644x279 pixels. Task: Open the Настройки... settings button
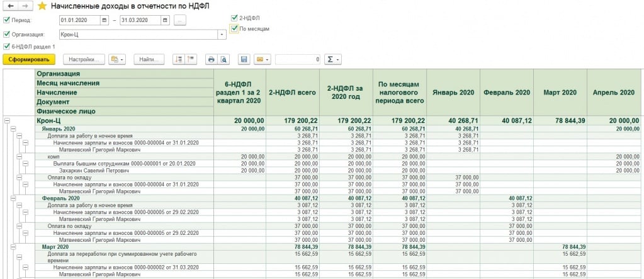[83, 59]
